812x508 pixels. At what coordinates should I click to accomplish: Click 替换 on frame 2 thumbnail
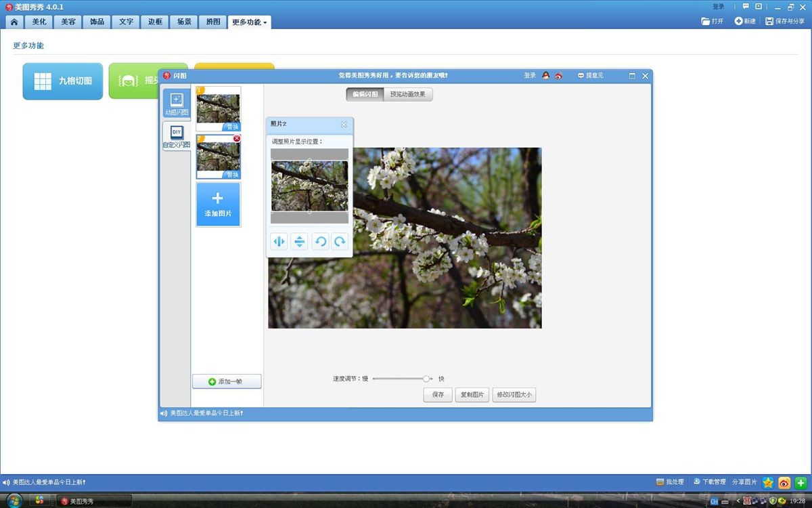point(232,175)
